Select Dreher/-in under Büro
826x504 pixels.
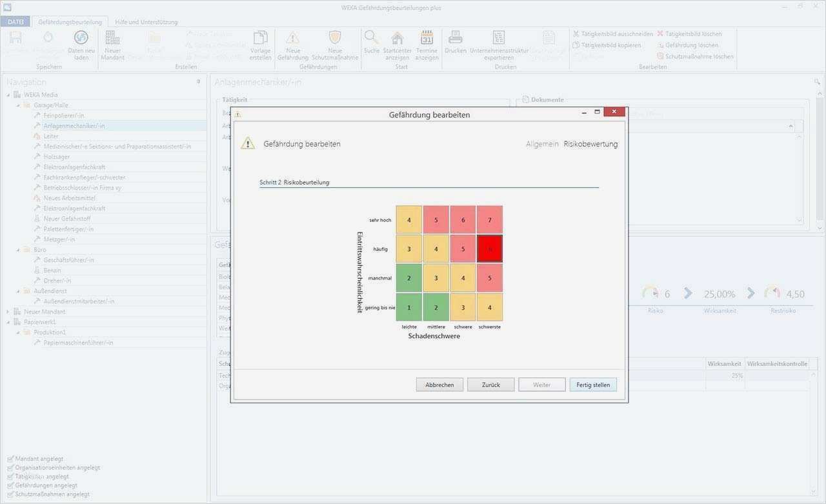57,281
